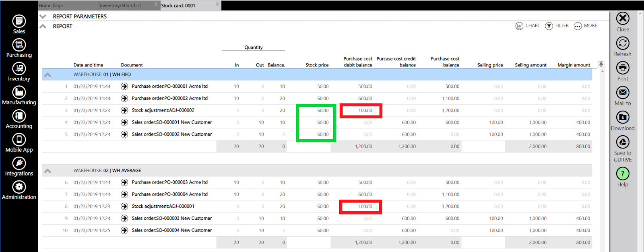The height and width of the screenshot is (252, 644).
Task: Open document arrow for SO-000001
Action: [124, 122]
